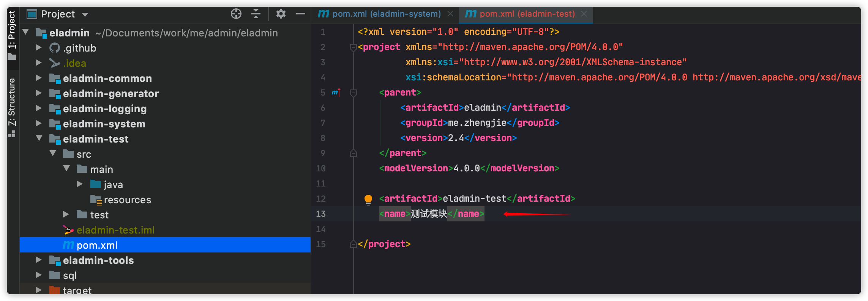Close the pom.xml (eladmin-system) tab
Image resolution: width=868 pixels, height=301 pixels.
click(450, 14)
